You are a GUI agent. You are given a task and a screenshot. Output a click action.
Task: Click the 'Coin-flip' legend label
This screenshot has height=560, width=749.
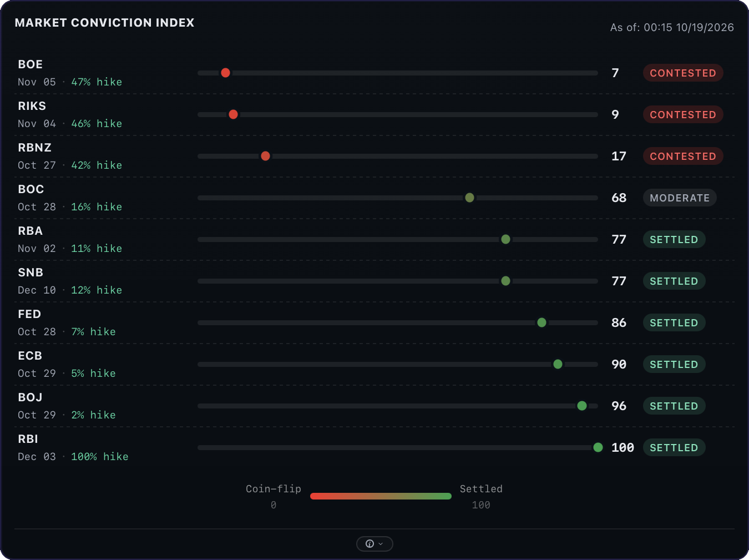(x=274, y=488)
